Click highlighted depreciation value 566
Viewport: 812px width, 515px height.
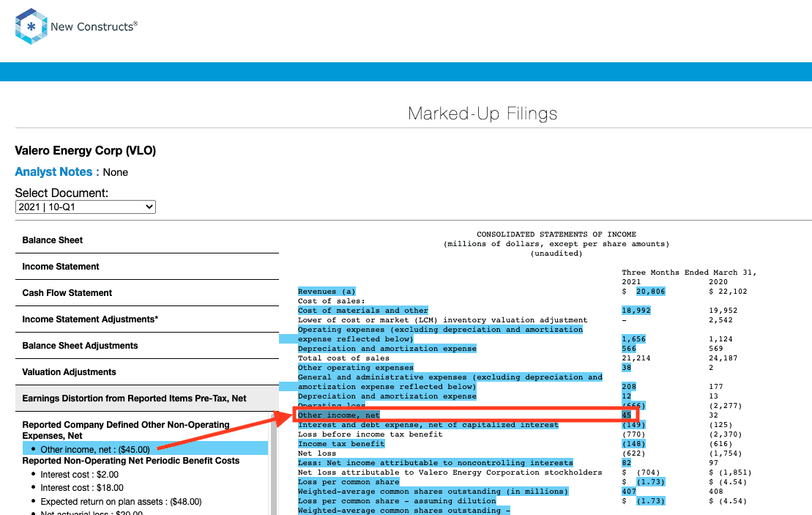point(629,349)
